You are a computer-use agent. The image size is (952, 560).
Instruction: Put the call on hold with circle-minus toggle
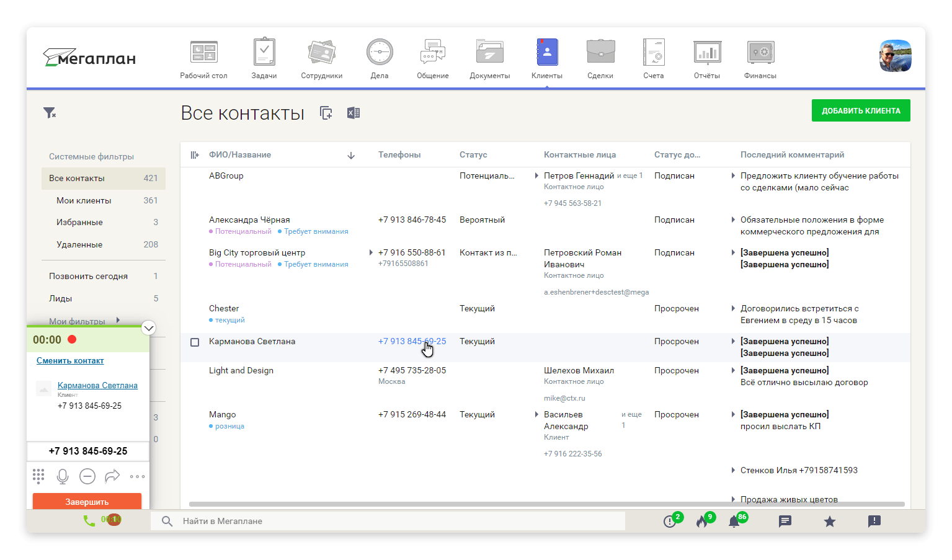[87, 476]
